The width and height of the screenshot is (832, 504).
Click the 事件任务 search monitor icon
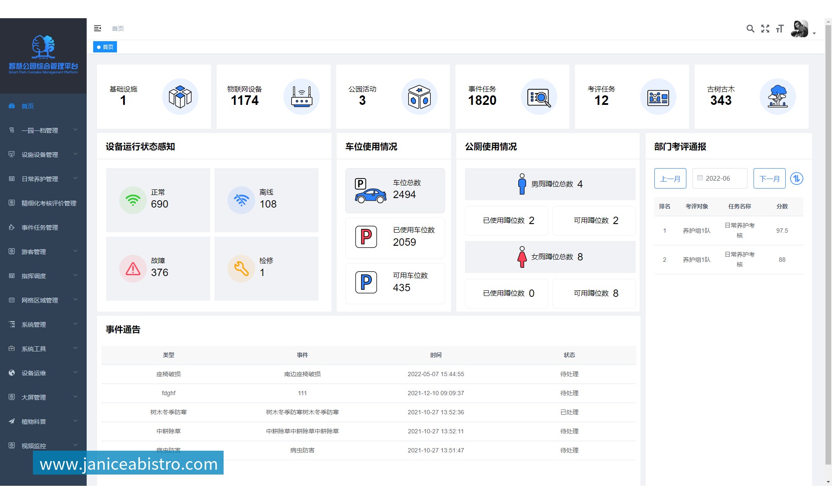pos(539,97)
